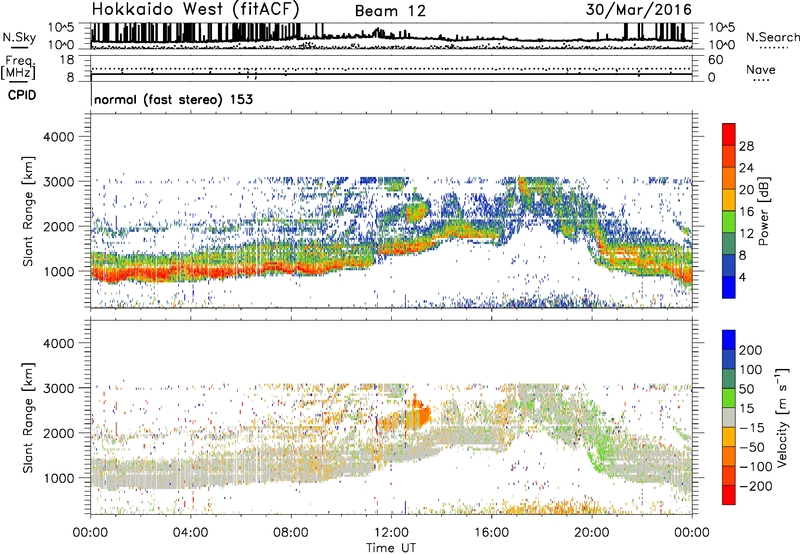The height and width of the screenshot is (554, 800).
Task: Click the "Velocity [m s-1]" colorbar label
Action: pyautogui.click(x=782, y=418)
